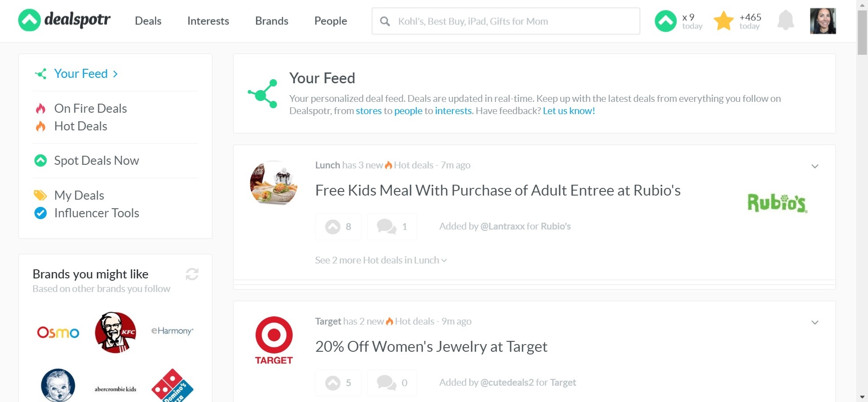Click the notification bell icon
This screenshot has height=402, width=868.
coord(786,21)
